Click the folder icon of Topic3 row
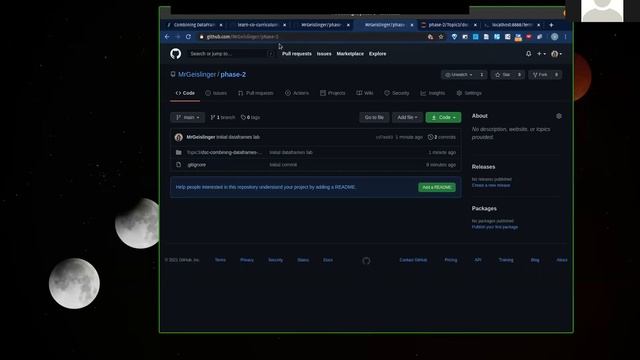Viewport: 640px width, 360px height. (x=178, y=152)
